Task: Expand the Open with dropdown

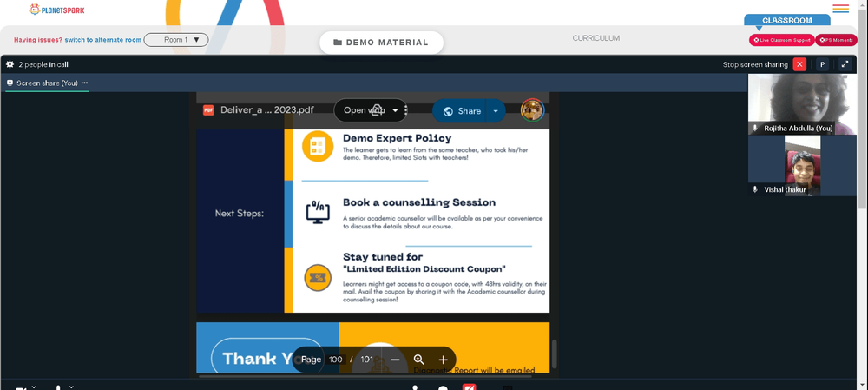Action: coord(395,110)
